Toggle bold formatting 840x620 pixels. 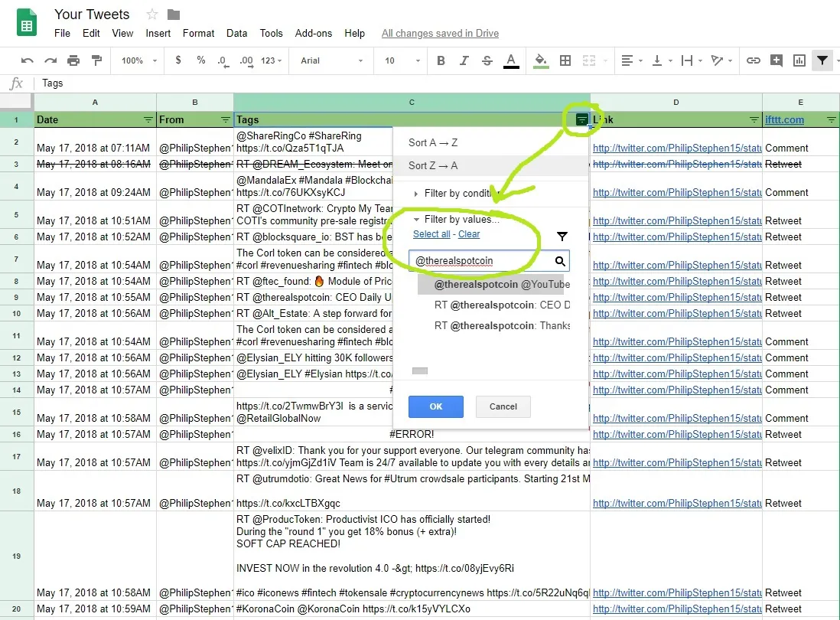pos(441,60)
